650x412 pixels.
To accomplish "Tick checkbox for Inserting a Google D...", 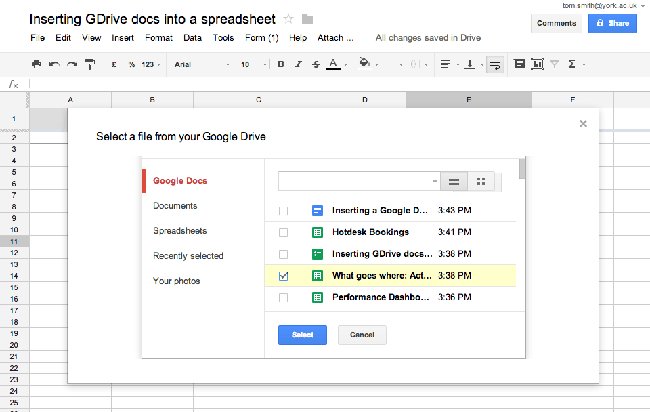I will pyautogui.click(x=284, y=211).
